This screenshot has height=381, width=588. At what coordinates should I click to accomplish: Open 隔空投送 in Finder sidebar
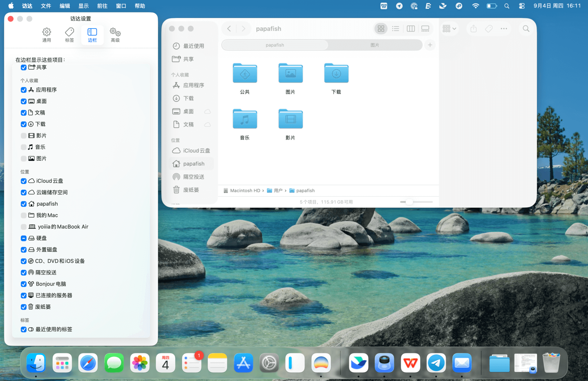click(193, 177)
